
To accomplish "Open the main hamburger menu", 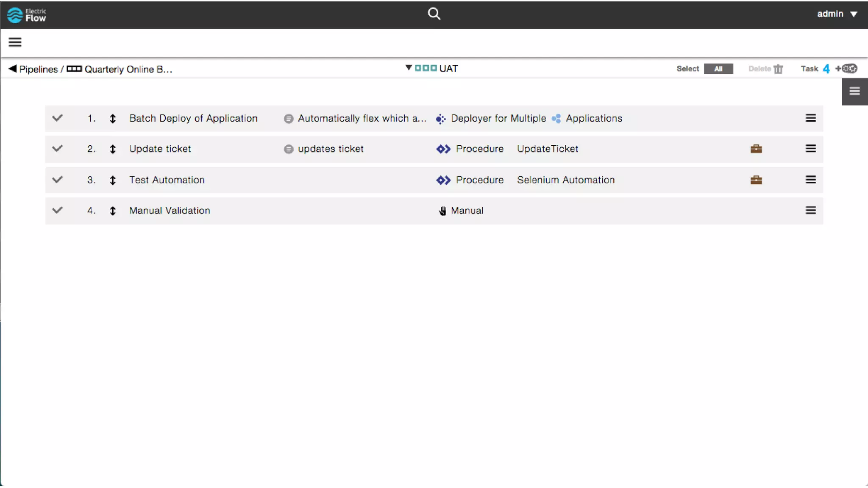I will pos(15,42).
